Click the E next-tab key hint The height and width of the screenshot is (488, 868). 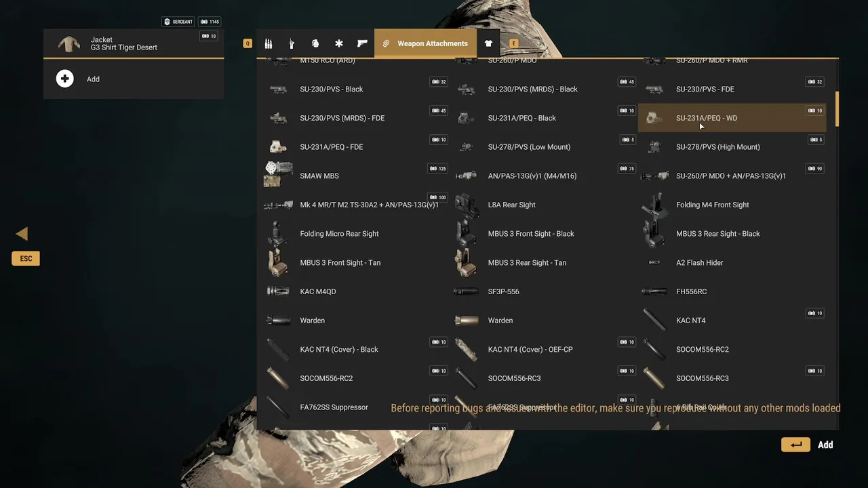pyautogui.click(x=513, y=43)
